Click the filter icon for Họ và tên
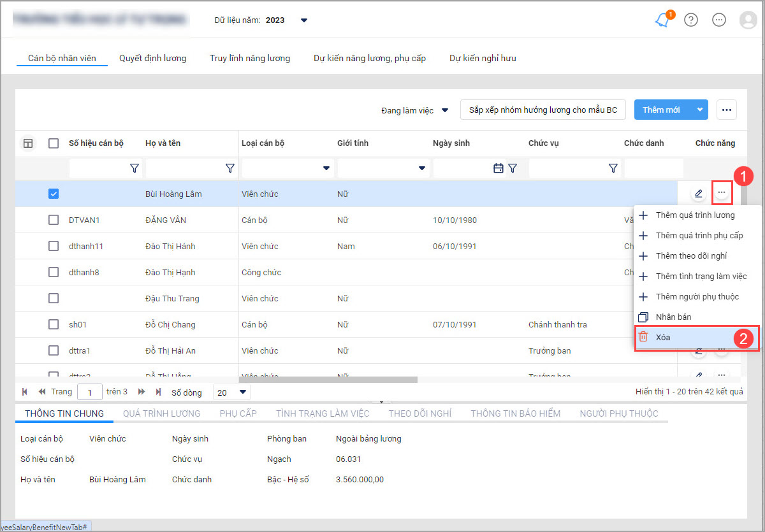The height and width of the screenshot is (532, 765). click(229, 168)
